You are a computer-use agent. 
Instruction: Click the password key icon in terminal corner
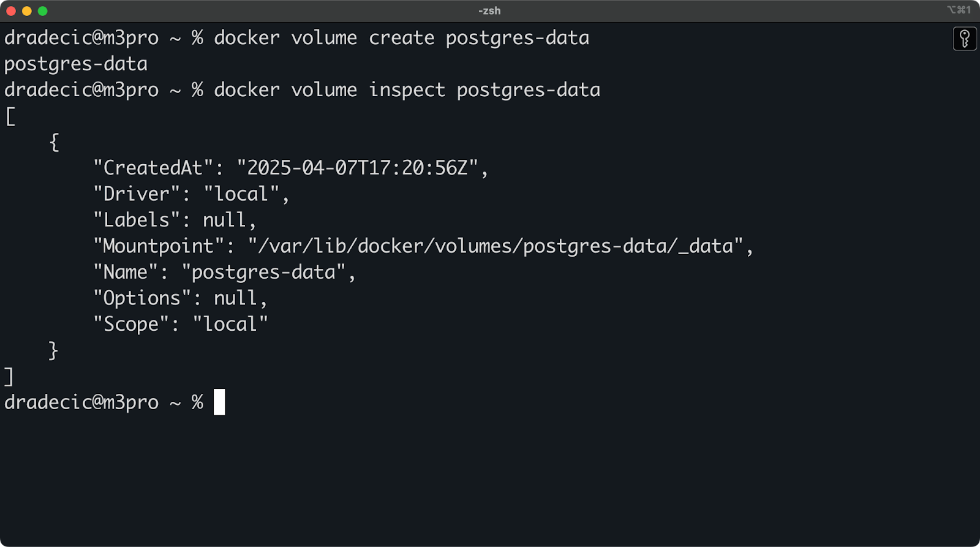pyautogui.click(x=965, y=39)
